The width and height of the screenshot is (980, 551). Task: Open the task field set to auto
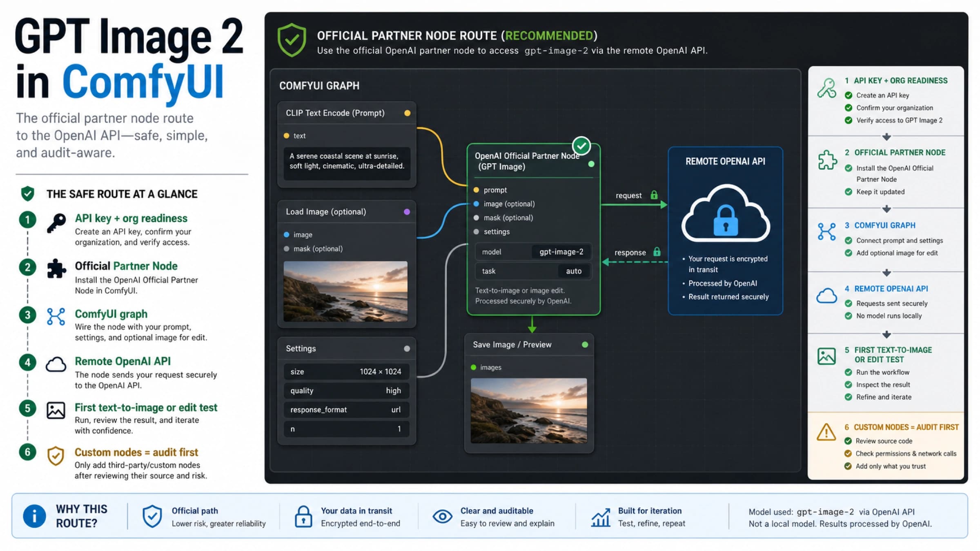(x=533, y=271)
